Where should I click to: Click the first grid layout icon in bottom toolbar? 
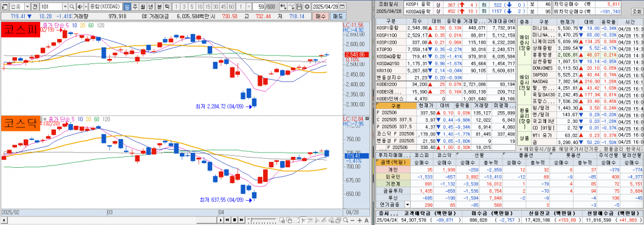pyautogui.click(x=282, y=221)
